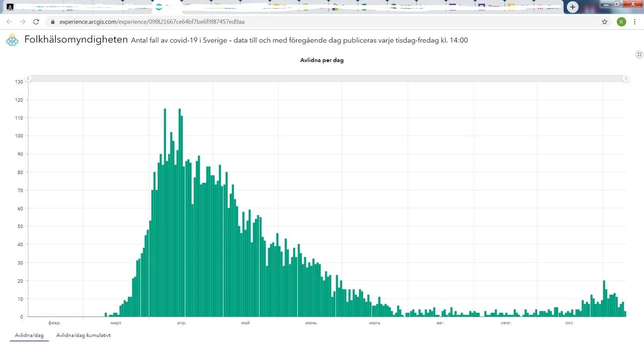
Task: Switch to the Avlidna/dag kumulativt tab
Action: [83, 335]
